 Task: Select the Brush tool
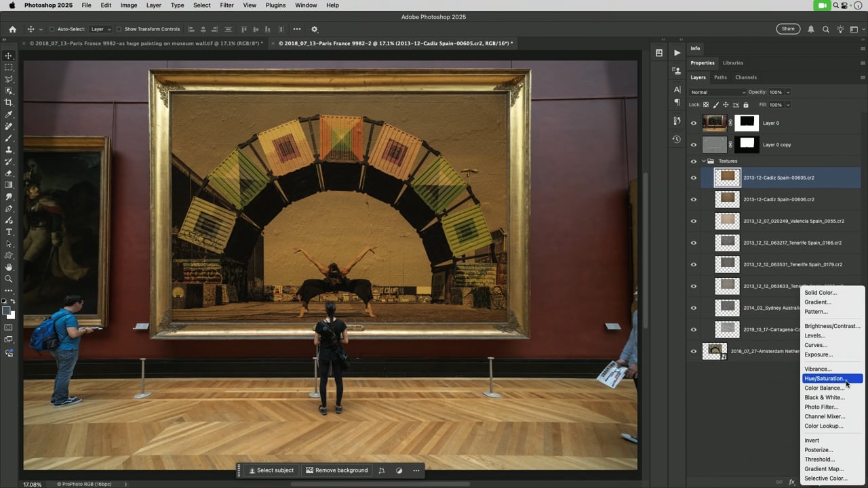[x=9, y=138]
